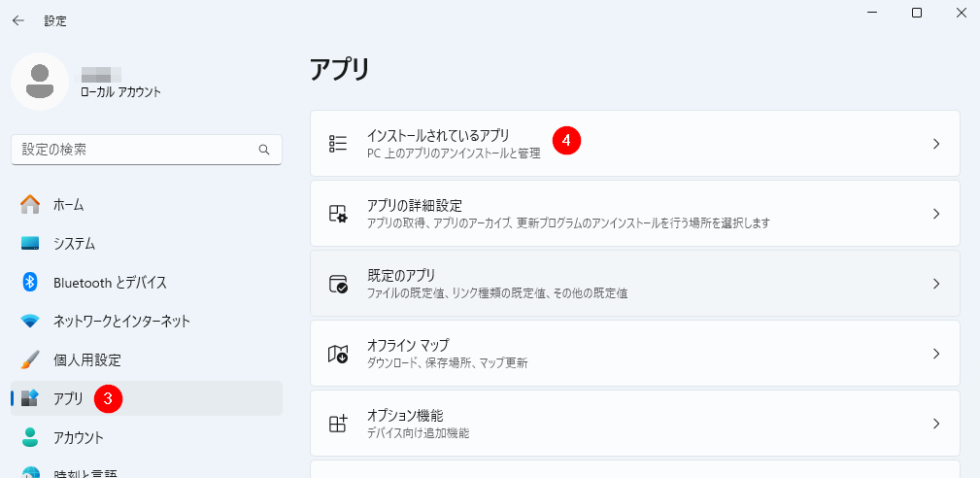Click the オプション機能 grid-plus icon
The width and height of the screenshot is (980, 478).
(x=337, y=424)
